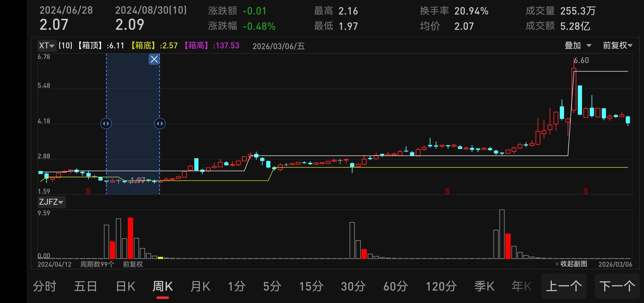Click the 上一个 previous button
Screen dimensions: 644x303
[564, 286]
